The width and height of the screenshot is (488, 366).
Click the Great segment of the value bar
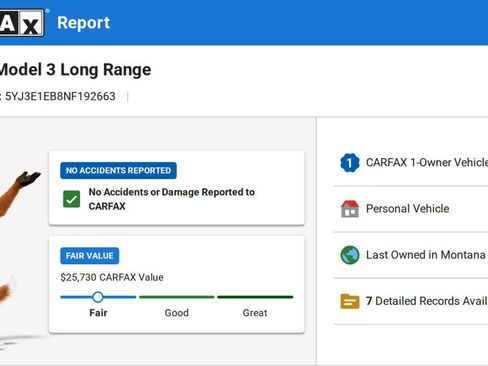(255, 297)
